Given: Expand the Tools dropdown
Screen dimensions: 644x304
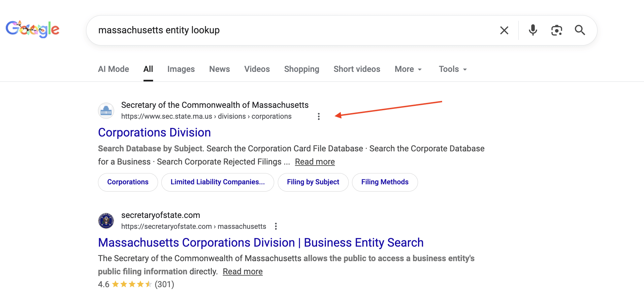Looking at the screenshot, I should (x=452, y=69).
